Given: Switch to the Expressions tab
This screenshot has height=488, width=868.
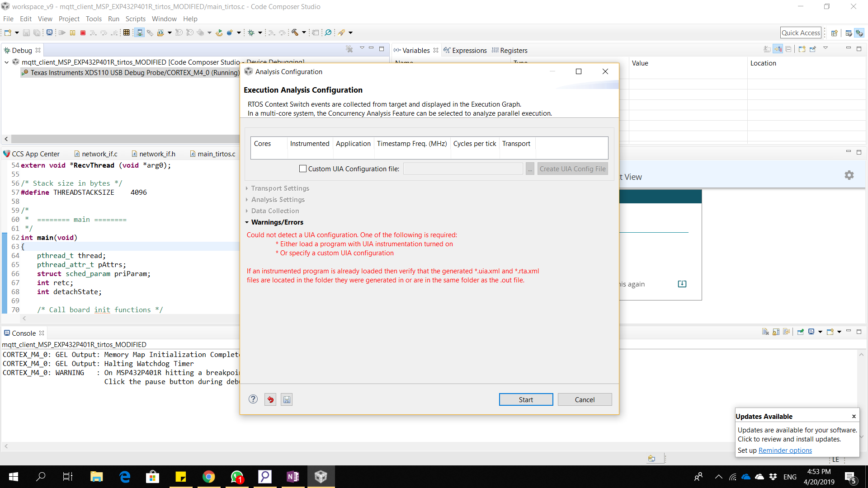Looking at the screenshot, I should coord(469,50).
